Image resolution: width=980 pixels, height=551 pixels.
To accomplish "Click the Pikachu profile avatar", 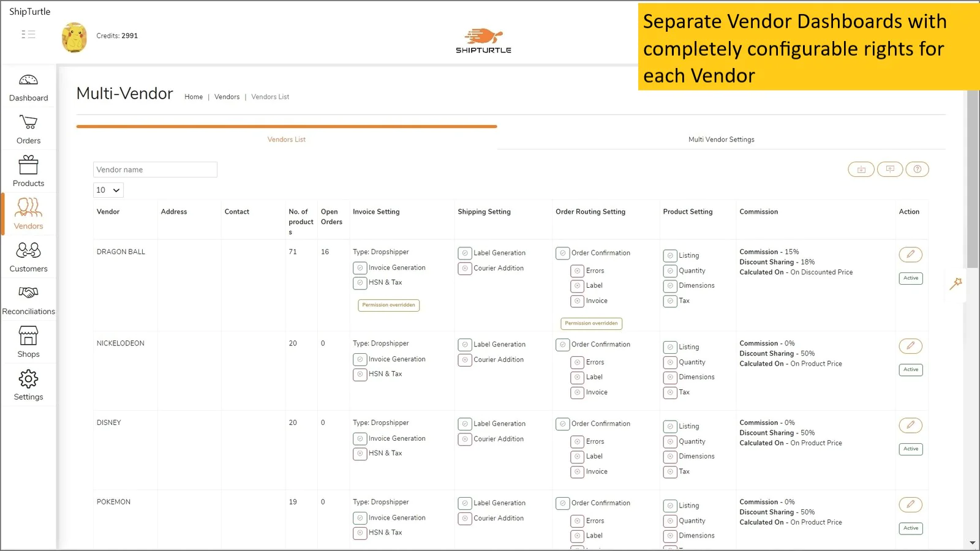I will pyautogui.click(x=74, y=37).
